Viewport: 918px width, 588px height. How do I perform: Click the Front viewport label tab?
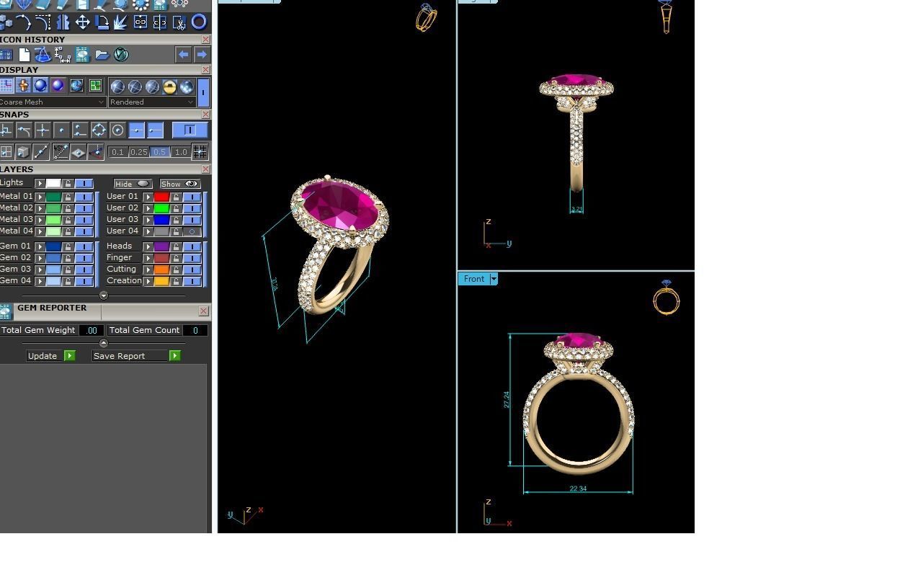pyautogui.click(x=474, y=279)
